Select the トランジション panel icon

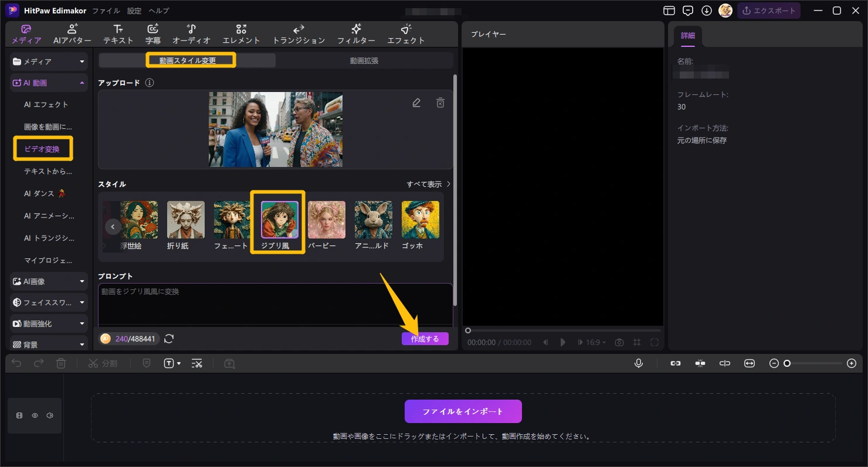(298, 33)
